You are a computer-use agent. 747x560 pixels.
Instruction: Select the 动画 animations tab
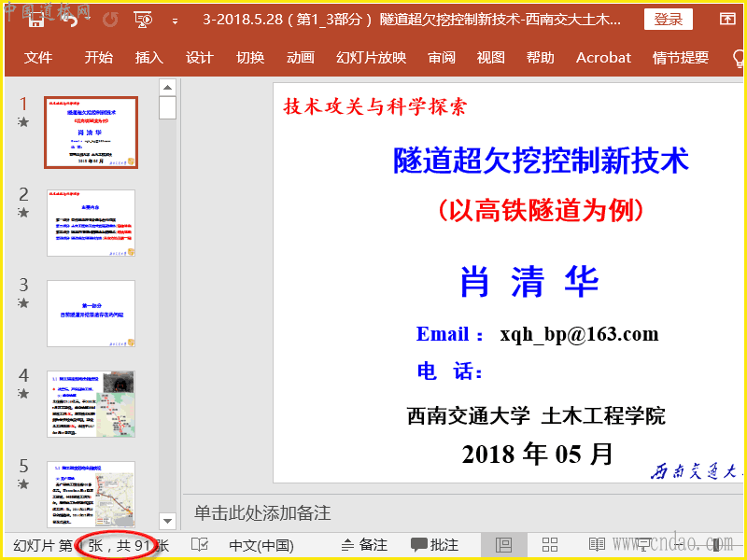tap(301, 58)
